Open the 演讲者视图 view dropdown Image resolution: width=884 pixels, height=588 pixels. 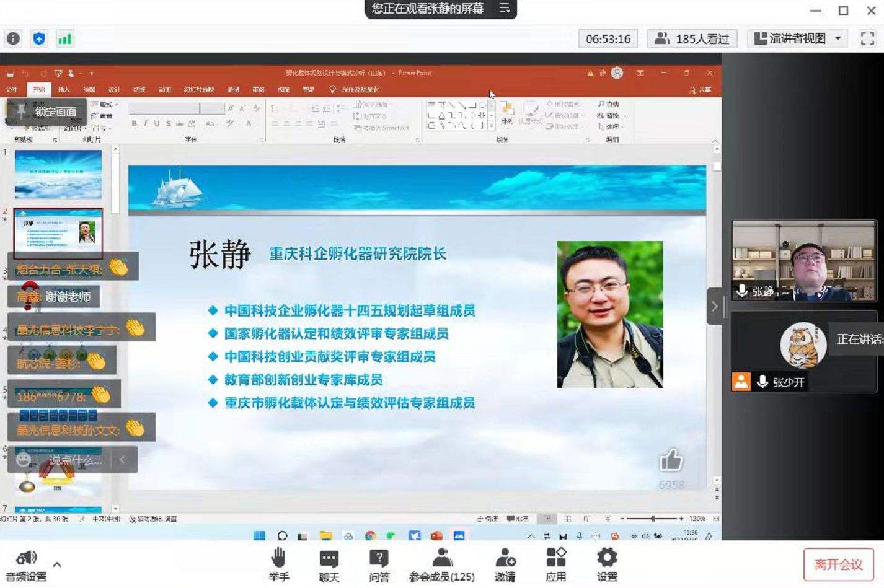(x=838, y=38)
